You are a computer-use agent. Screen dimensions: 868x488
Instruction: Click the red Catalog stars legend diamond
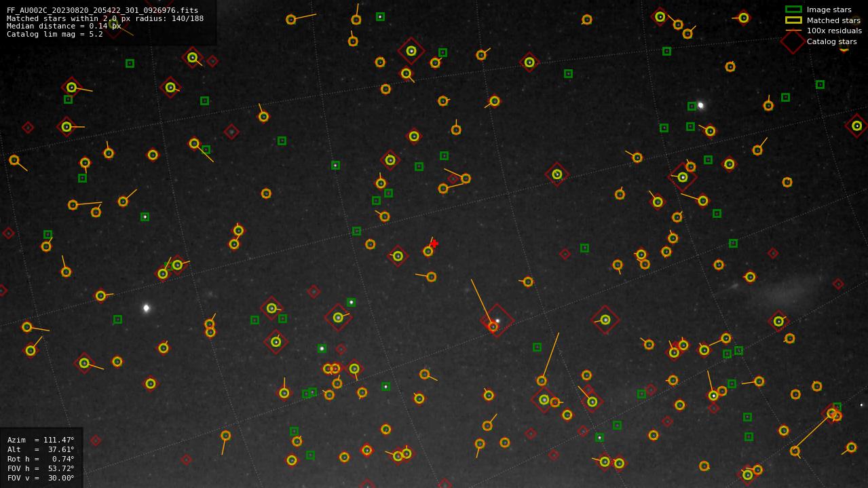793,41
